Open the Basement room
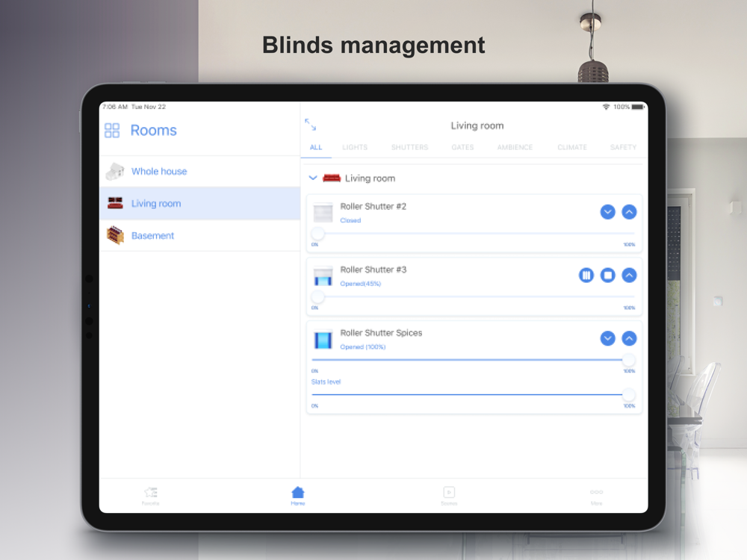The width and height of the screenshot is (747, 560). point(199,235)
